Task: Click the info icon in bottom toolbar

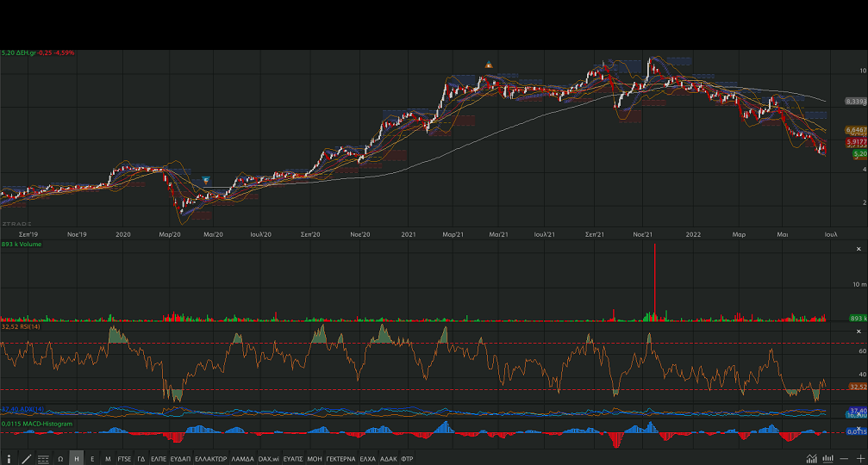Action: click(9, 459)
